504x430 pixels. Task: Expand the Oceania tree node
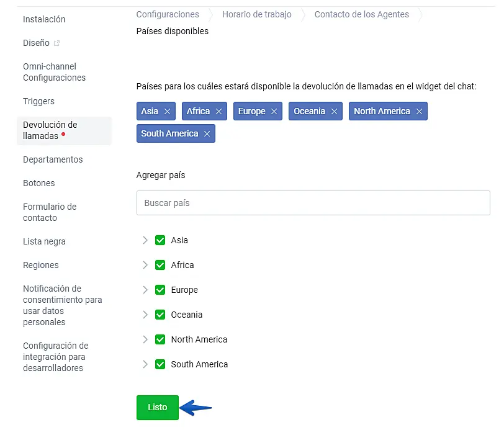145,315
